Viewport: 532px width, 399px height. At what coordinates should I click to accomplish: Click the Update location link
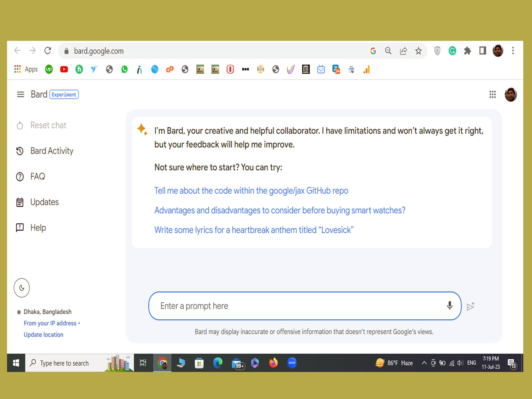pos(44,335)
